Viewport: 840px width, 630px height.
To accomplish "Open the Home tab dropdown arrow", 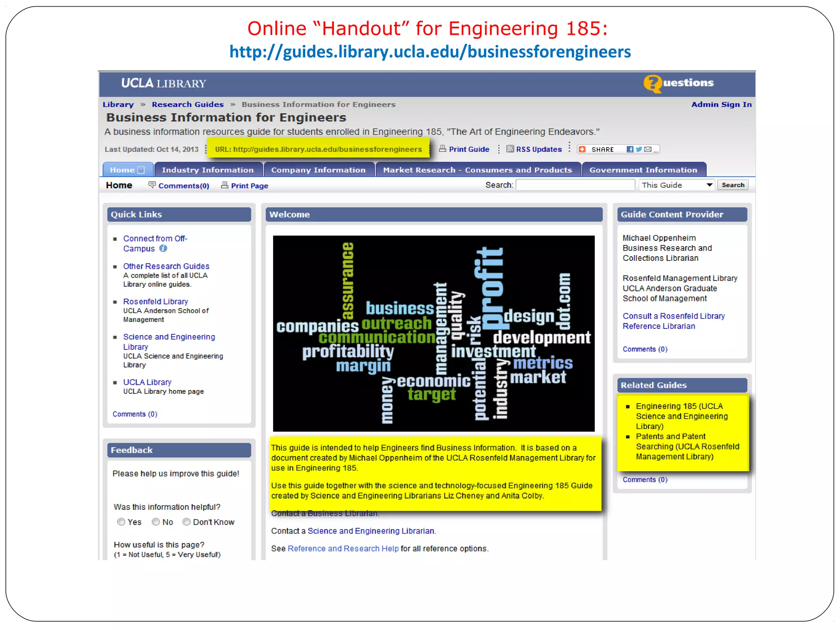I will 141,170.
